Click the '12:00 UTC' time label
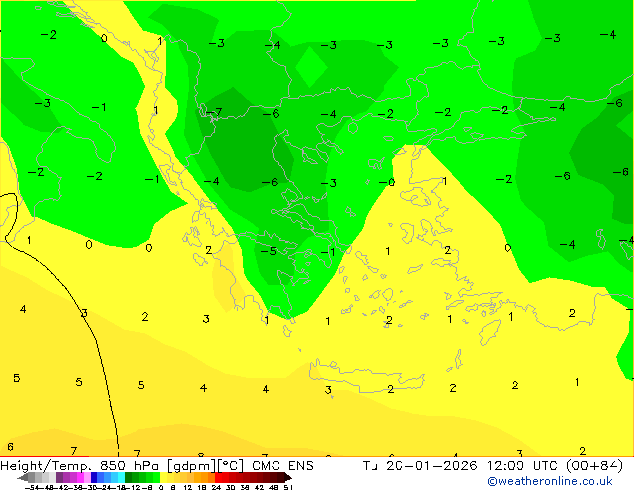The image size is (634, 490). [524, 466]
